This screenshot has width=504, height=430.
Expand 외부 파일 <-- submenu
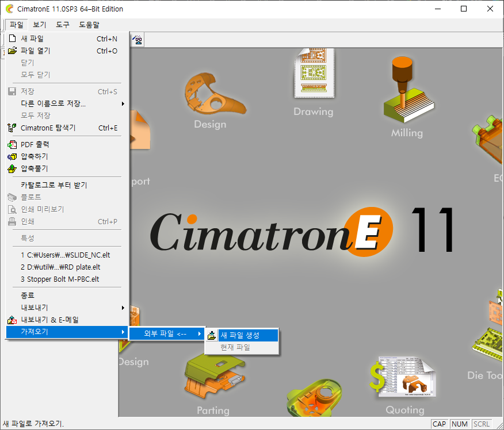pyautogui.click(x=167, y=334)
